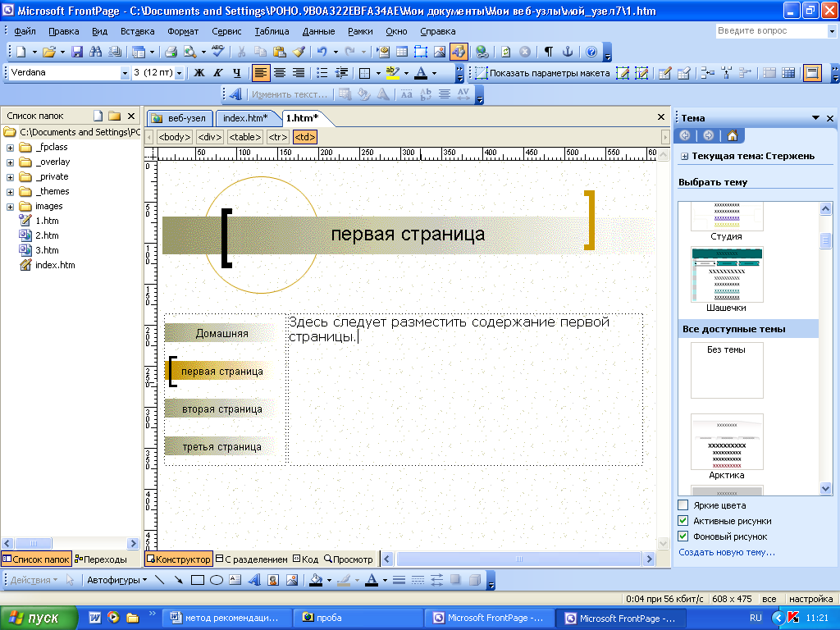The image size is (840, 630).
Task: Create a new folder in the Folder List pane
Action: coord(114,115)
